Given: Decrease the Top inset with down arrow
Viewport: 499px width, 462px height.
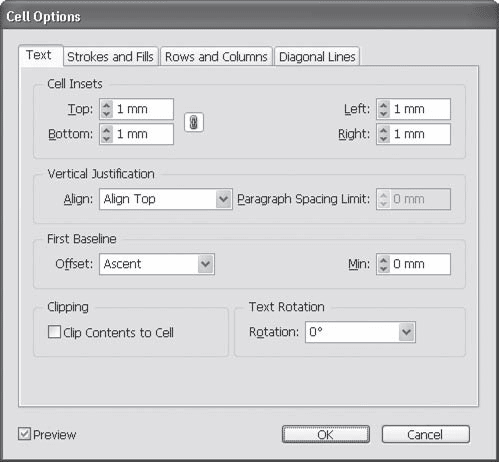Looking at the screenshot, I should tap(106, 114).
